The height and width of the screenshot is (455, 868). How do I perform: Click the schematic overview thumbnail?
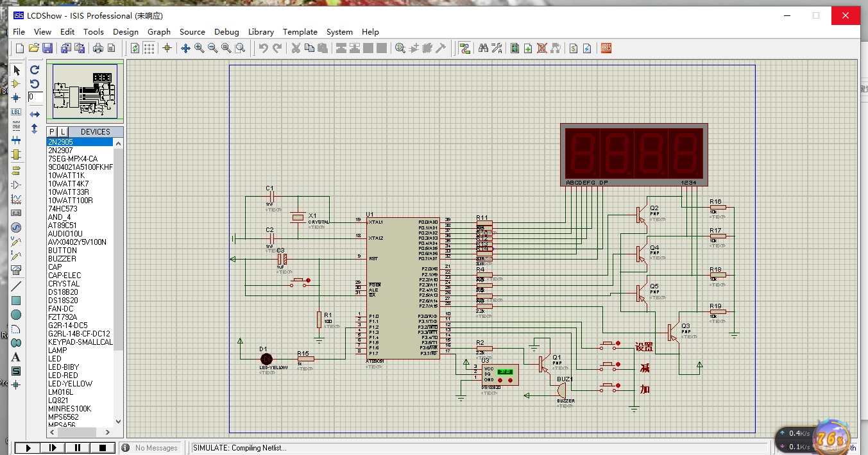(x=85, y=92)
